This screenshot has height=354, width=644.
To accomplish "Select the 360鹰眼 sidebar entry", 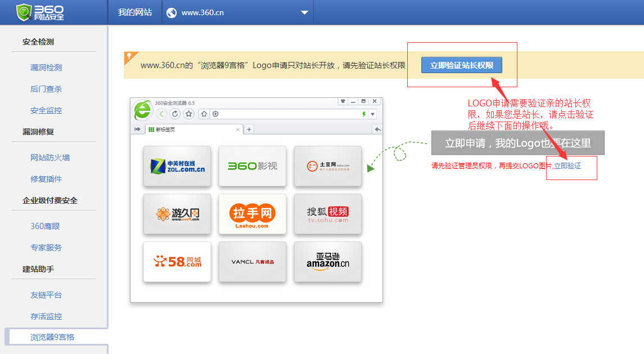I will click(45, 226).
